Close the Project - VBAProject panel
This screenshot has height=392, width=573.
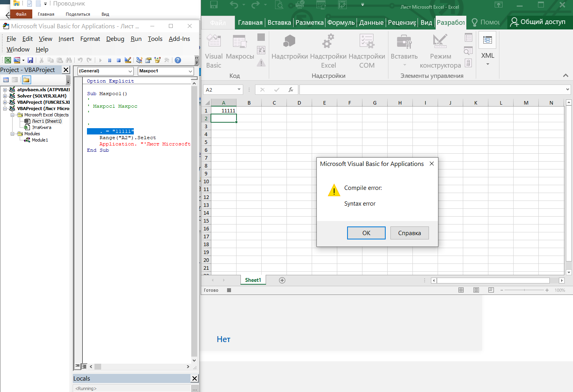[x=66, y=70]
